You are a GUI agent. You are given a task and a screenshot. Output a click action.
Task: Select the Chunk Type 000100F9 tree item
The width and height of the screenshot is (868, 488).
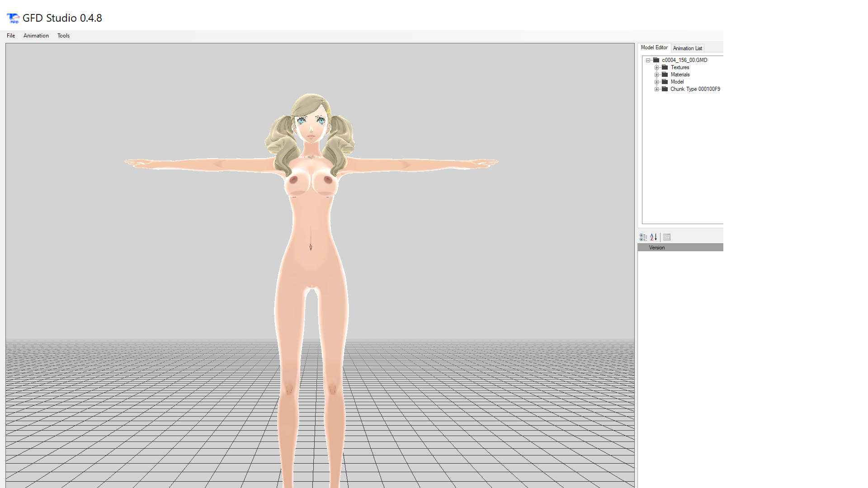pyautogui.click(x=695, y=89)
